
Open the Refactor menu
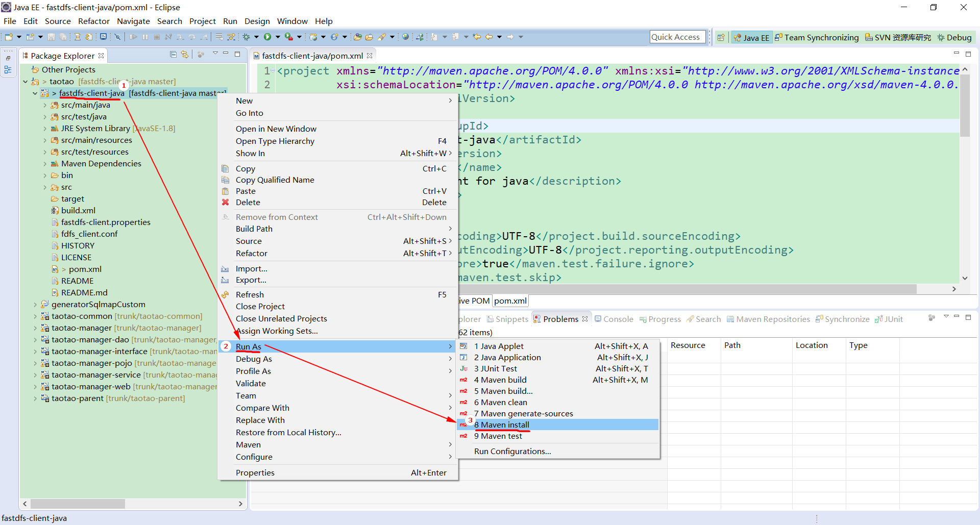click(94, 21)
